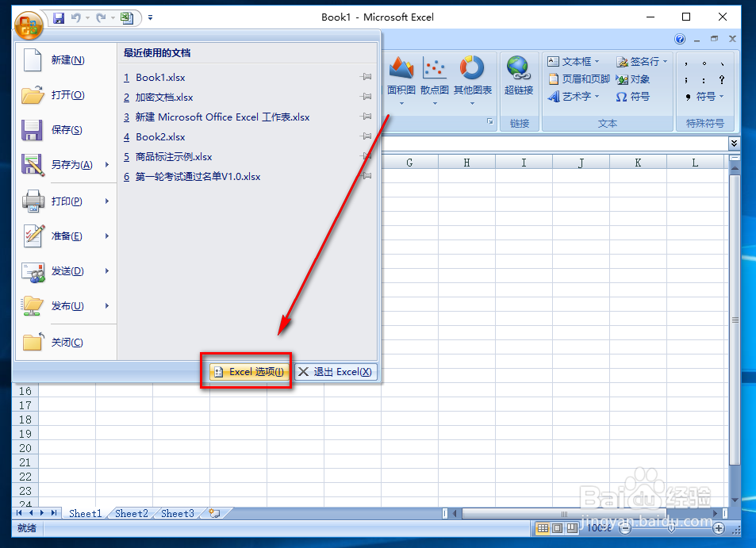Expand the Save As (另存为) submenu arrow

tap(107, 165)
